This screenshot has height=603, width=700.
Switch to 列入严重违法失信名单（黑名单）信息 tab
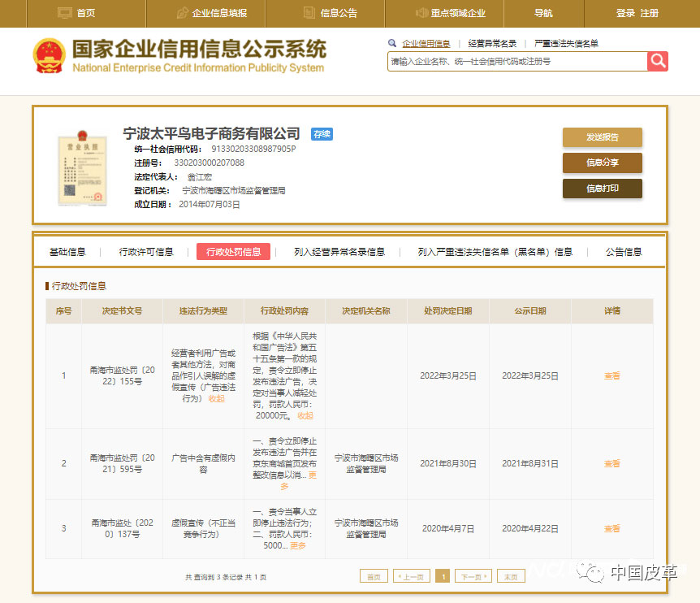(x=495, y=252)
